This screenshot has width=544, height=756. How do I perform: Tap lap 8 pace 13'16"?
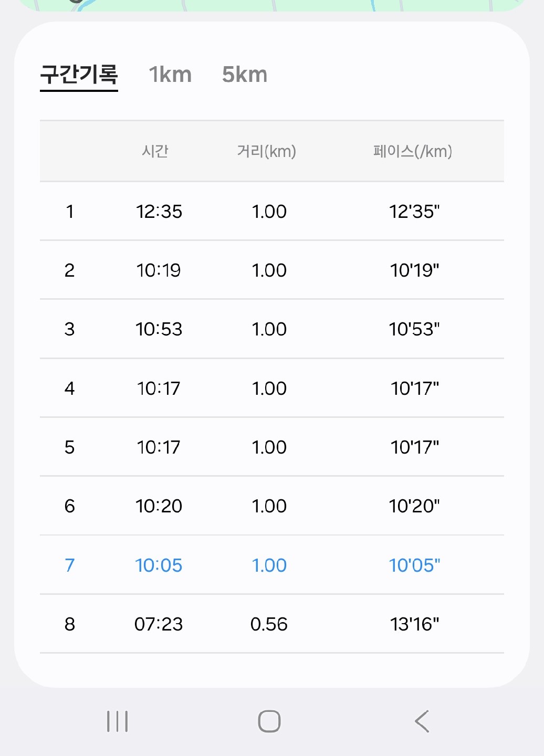[414, 624]
